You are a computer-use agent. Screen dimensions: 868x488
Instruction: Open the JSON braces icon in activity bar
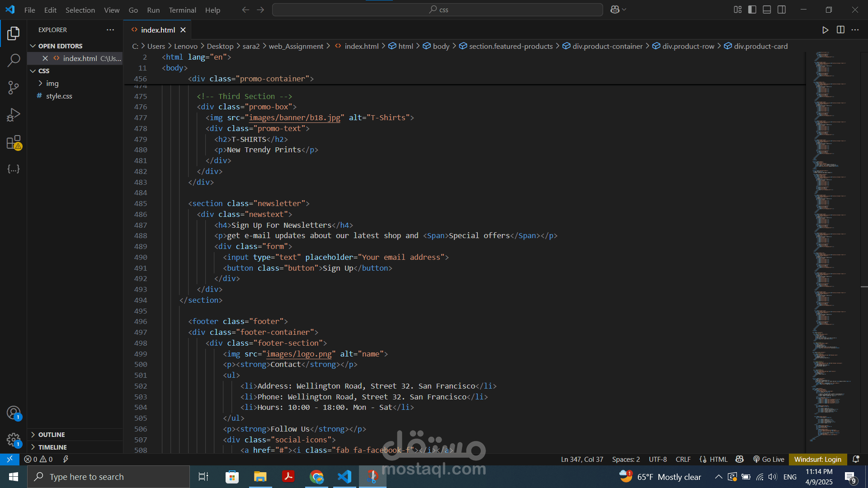pyautogui.click(x=14, y=169)
